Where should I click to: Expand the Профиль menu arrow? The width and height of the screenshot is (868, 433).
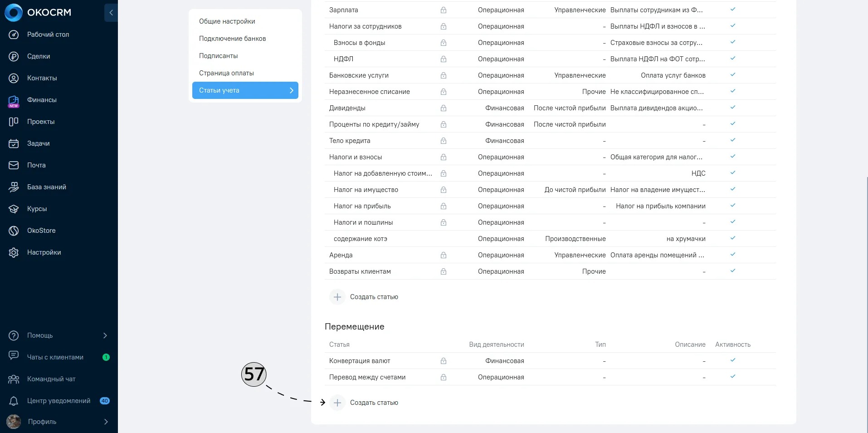(106, 422)
